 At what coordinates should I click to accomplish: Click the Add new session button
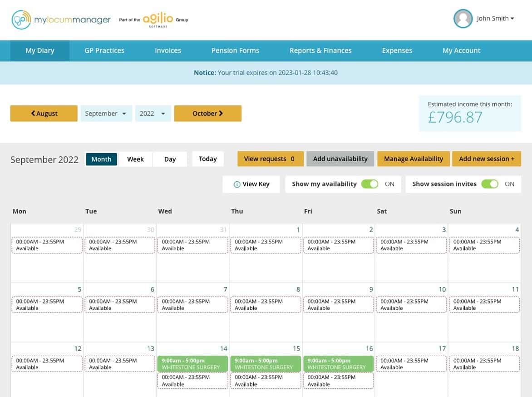point(487,159)
